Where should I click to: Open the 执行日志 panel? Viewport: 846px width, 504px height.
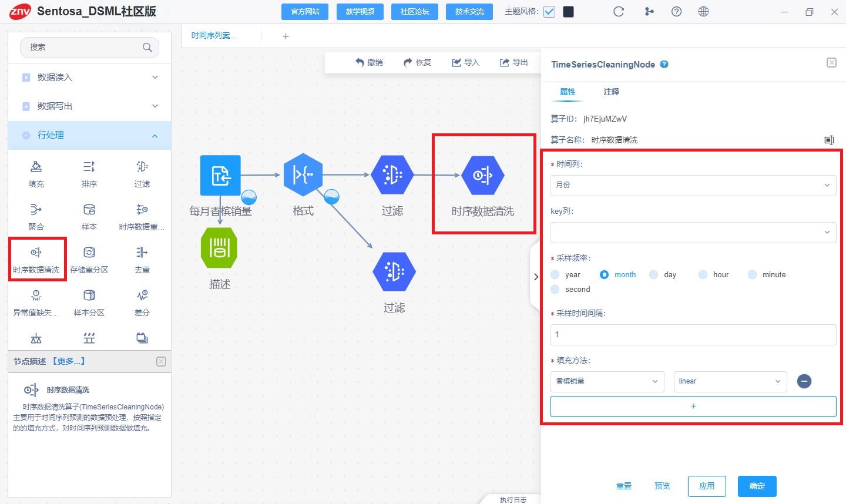coord(513,499)
